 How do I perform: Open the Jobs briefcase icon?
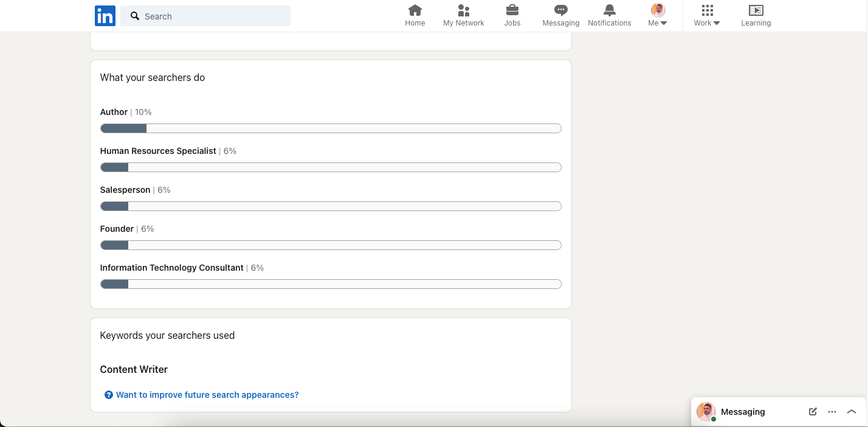pyautogui.click(x=512, y=10)
